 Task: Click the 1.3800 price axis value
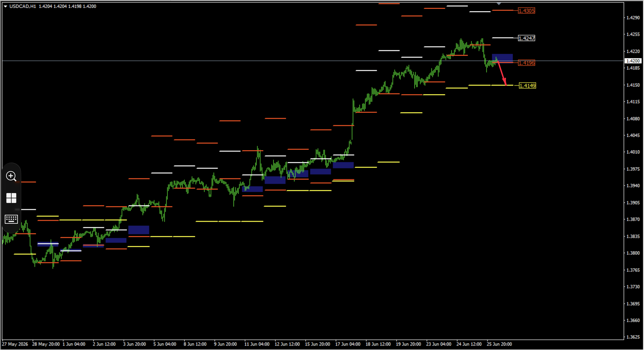tap(633, 253)
